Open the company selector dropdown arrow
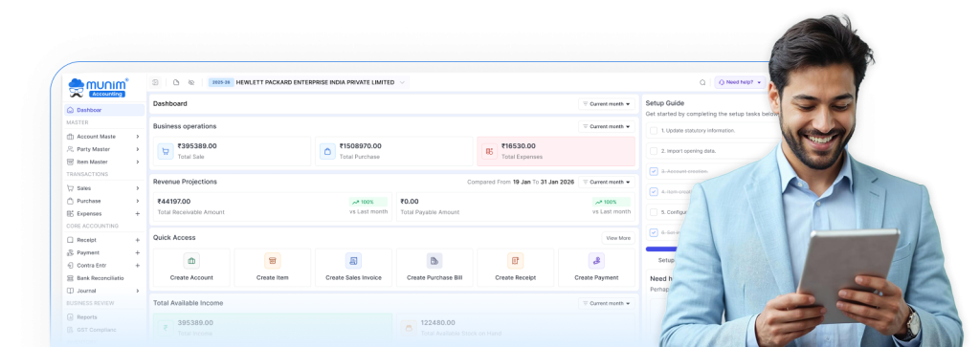 (402, 82)
